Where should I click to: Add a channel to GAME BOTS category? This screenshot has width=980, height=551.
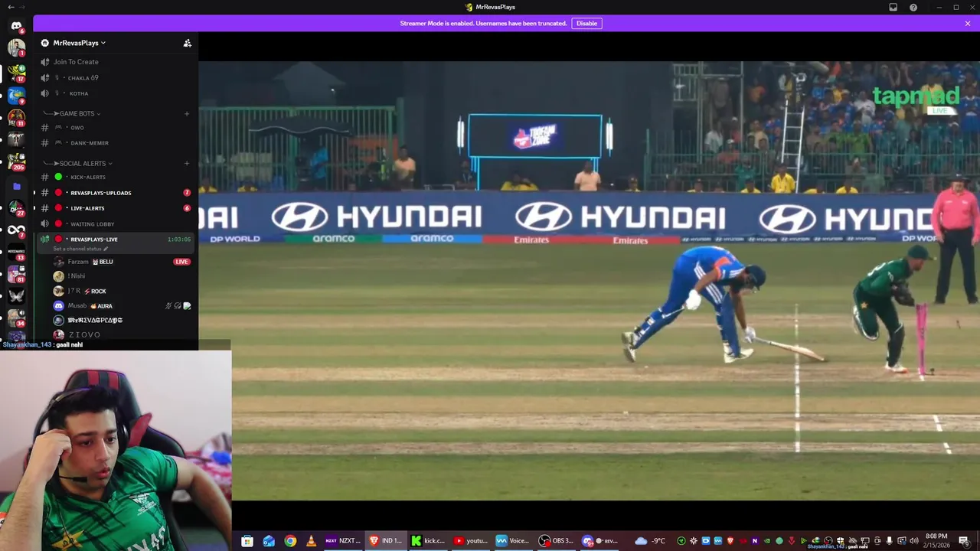[x=186, y=113]
